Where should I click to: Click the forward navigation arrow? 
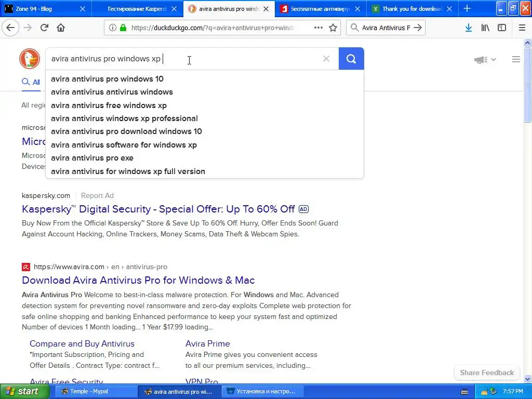28,28
